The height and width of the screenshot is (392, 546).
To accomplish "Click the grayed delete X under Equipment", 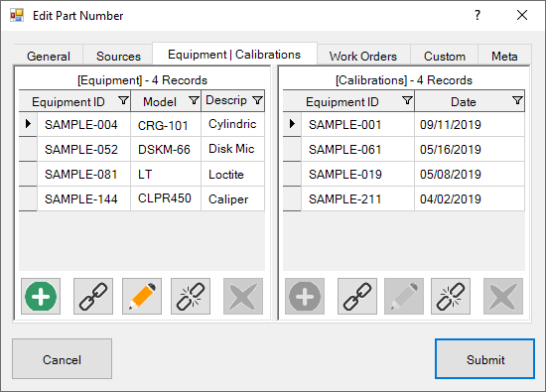I will coord(243,297).
